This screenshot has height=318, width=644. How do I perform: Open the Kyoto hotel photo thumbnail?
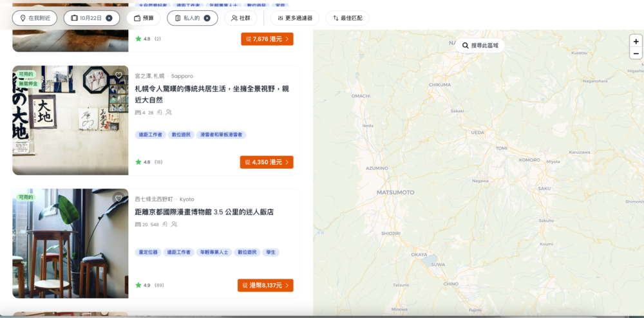tap(70, 243)
